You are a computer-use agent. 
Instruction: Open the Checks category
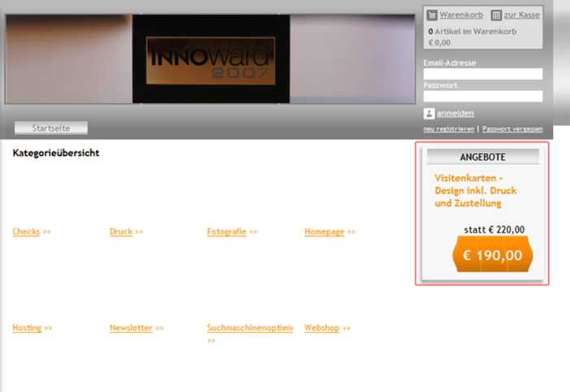[26, 232]
